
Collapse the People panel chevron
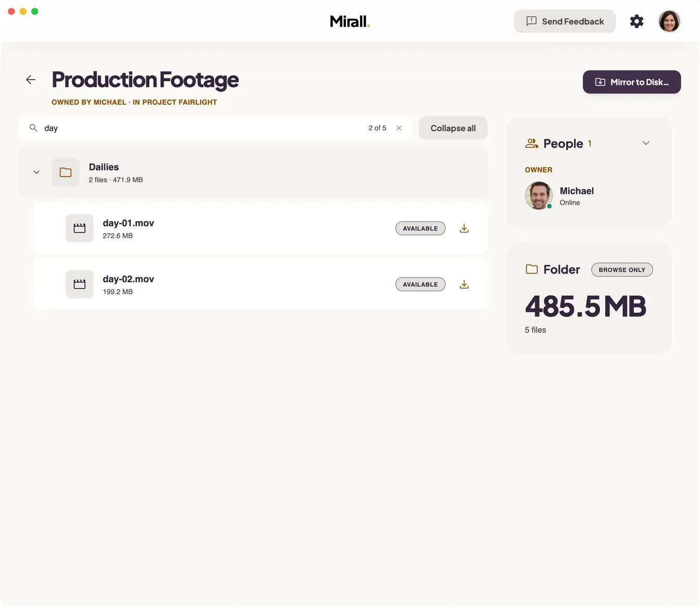(x=646, y=143)
